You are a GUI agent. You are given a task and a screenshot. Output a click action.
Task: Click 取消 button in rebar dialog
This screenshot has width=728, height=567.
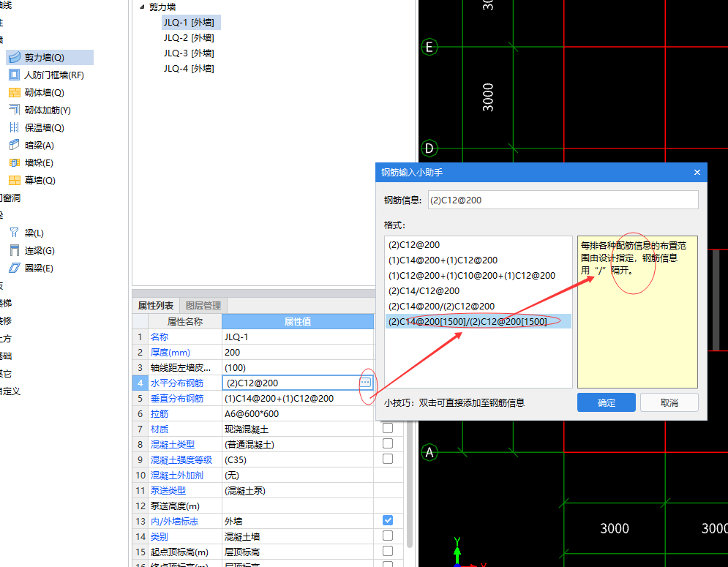[x=669, y=402]
